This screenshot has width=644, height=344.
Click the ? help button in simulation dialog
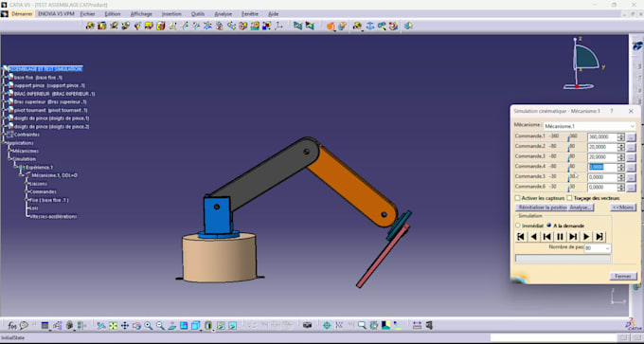click(x=612, y=112)
